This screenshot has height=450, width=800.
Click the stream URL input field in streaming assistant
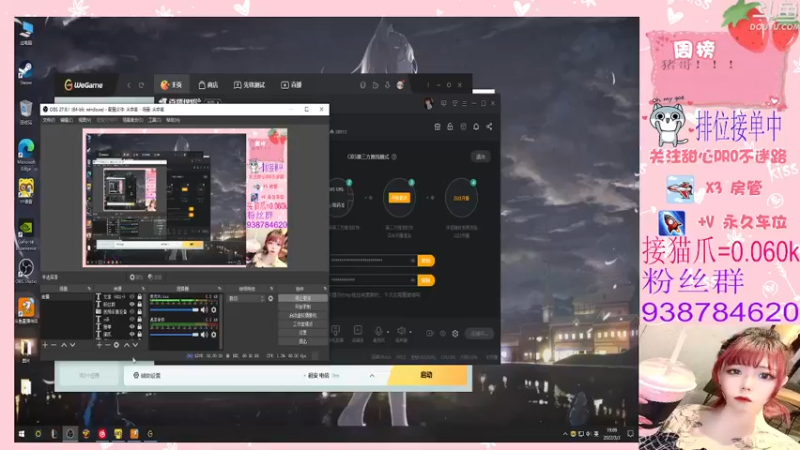tap(373, 261)
